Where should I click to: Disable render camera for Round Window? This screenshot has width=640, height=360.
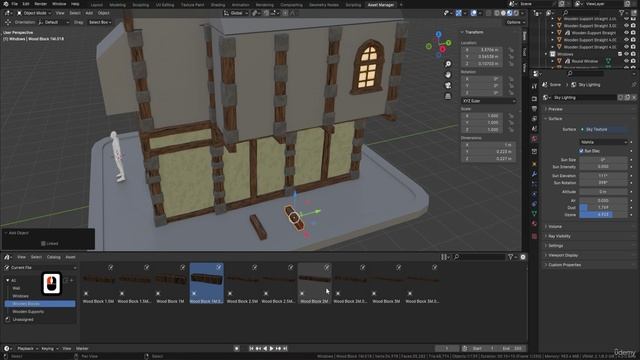(x=633, y=61)
